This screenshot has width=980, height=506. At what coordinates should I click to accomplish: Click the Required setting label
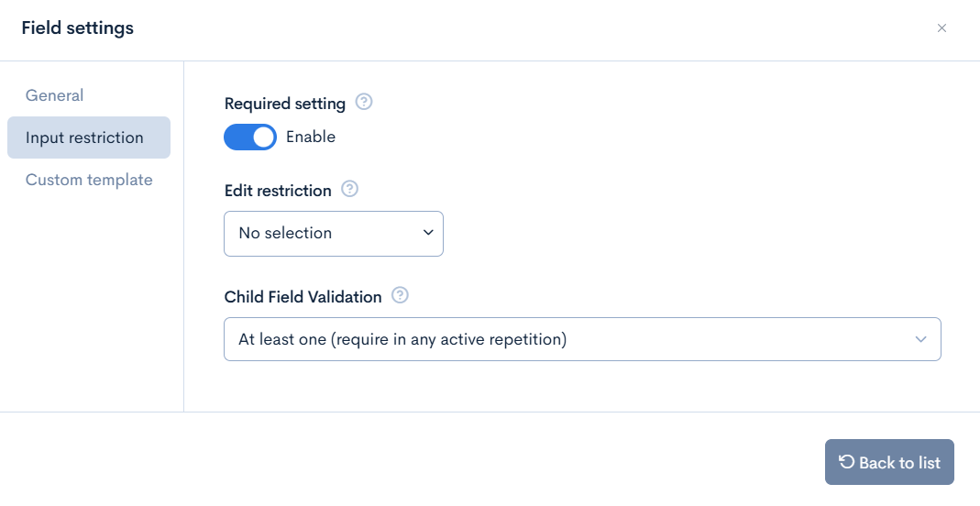pos(285,103)
